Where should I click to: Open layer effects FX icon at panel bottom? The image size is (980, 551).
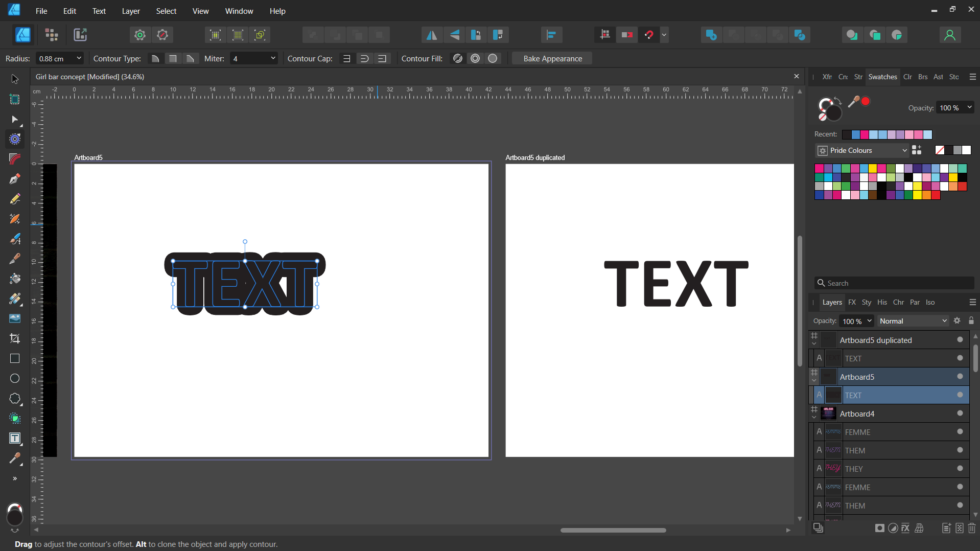click(x=905, y=528)
